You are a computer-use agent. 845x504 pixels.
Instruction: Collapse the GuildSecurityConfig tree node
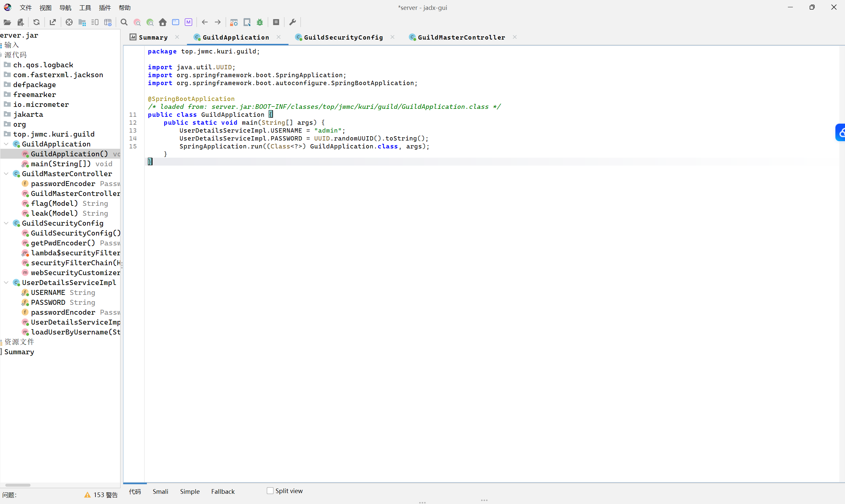(x=6, y=223)
